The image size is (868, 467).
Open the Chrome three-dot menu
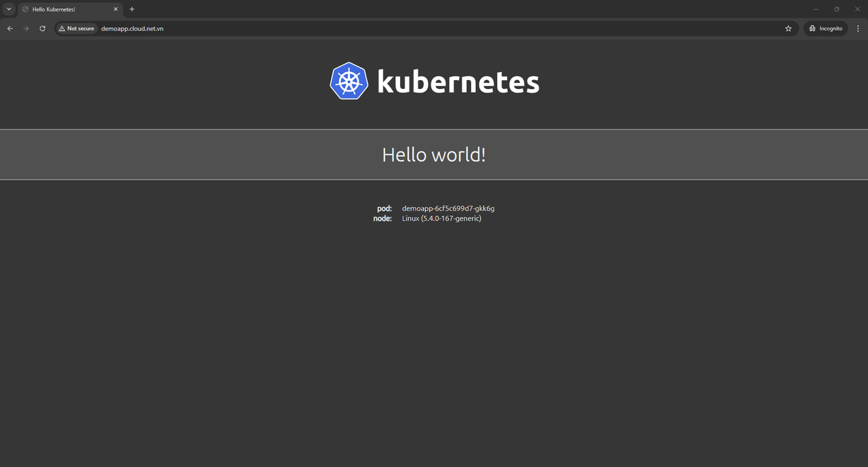click(858, 29)
